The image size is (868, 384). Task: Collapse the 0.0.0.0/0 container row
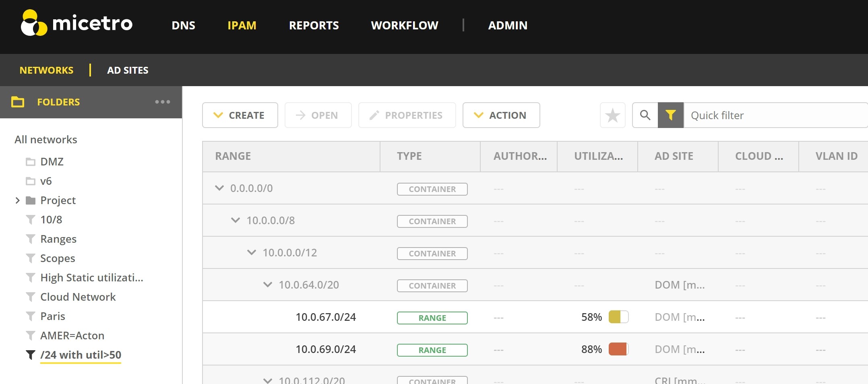click(219, 188)
